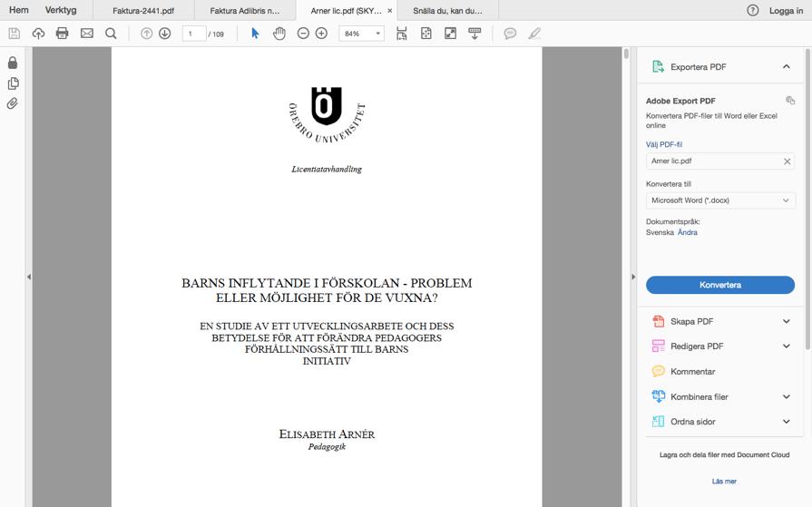Click the Ordna sidor tool icon
Viewport: 812px width, 507px height.
tap(658, 422)
